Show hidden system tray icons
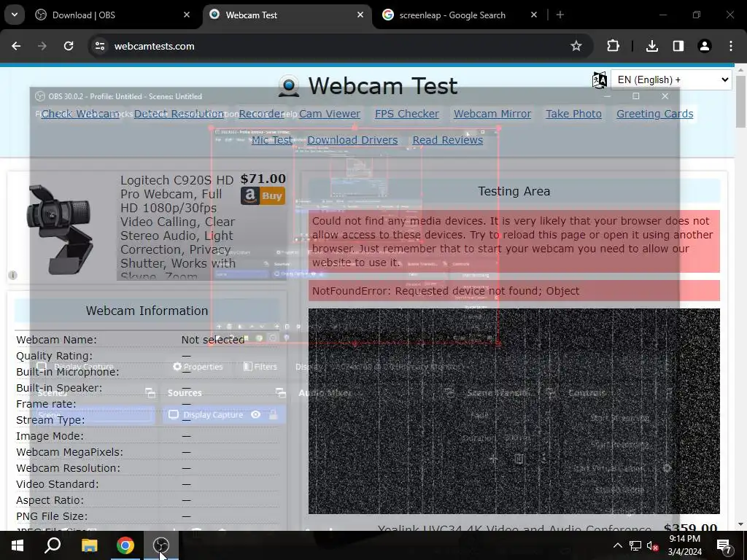The height and width of the screenshot is (560, 747). 617,545
